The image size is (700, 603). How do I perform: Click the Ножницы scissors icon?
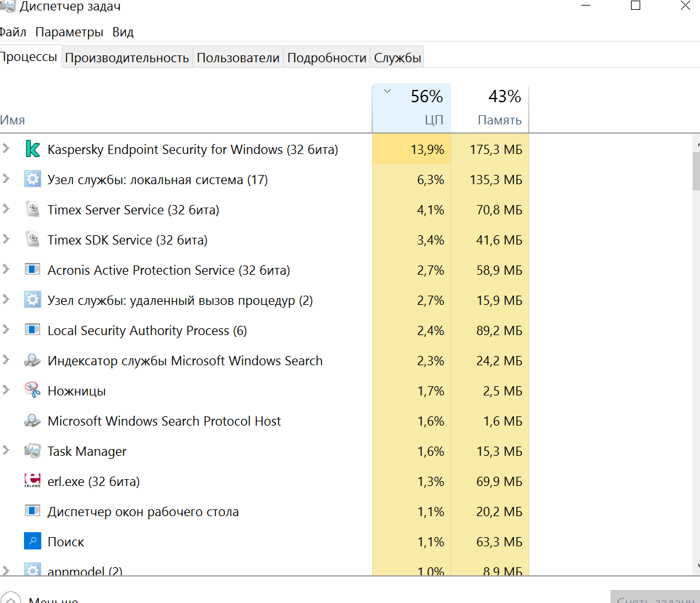click(x=33, y=390)
